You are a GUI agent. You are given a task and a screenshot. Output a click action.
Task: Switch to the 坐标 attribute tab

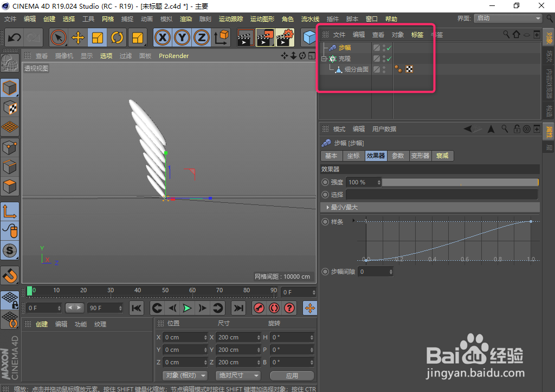click(x=353, y=156)
